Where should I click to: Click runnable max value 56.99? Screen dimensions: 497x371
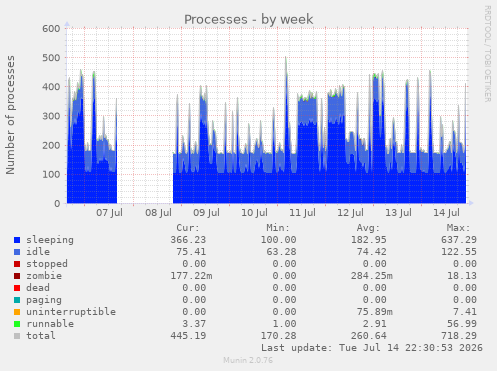(x=462, y=324)
